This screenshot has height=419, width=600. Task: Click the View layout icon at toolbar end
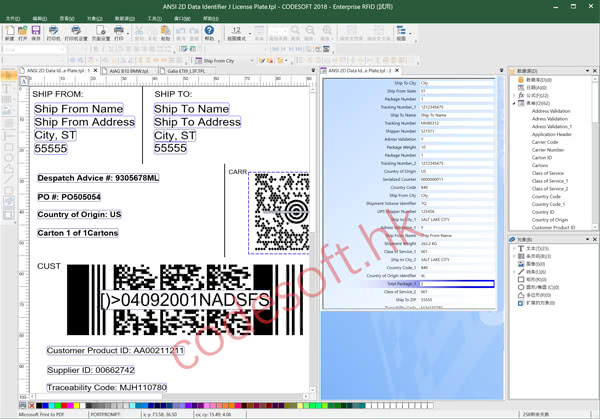401,31
